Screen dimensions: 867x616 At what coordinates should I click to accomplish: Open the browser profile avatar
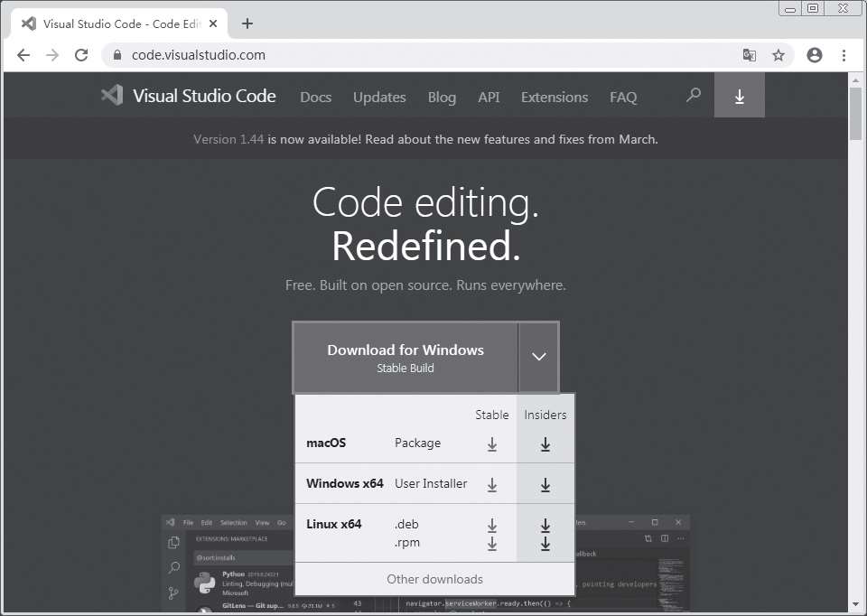815,55
